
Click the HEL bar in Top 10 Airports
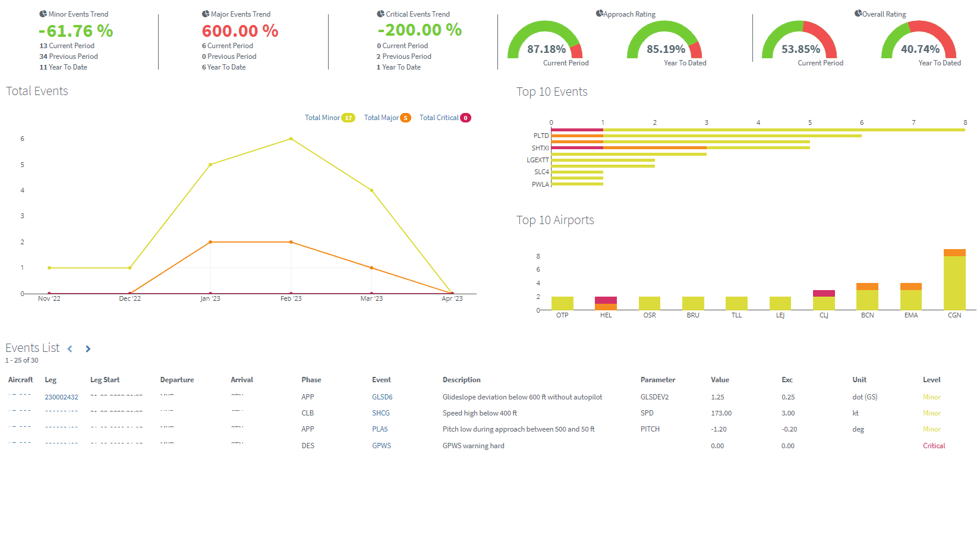(x=606, y=303)
